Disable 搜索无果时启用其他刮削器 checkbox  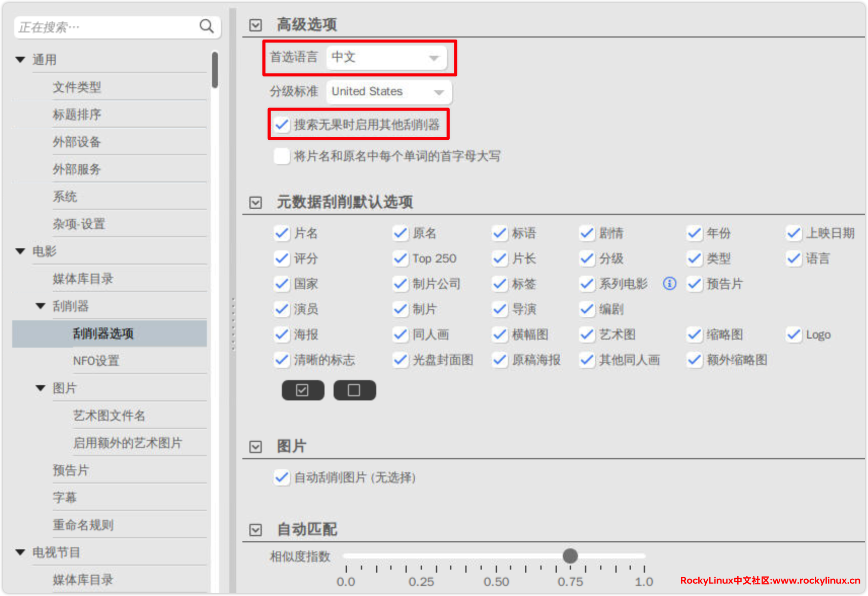(x=281, y=125)
